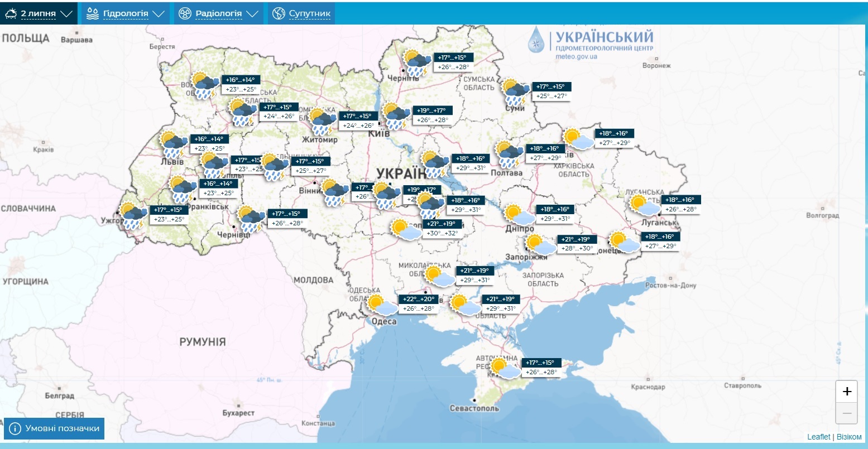Screen dimensions: 868x449
Task: Click the zoom in plus button
Action: 846,392
